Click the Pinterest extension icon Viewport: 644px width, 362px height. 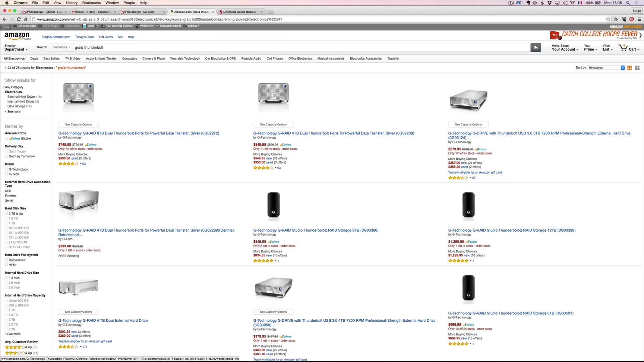632,19
